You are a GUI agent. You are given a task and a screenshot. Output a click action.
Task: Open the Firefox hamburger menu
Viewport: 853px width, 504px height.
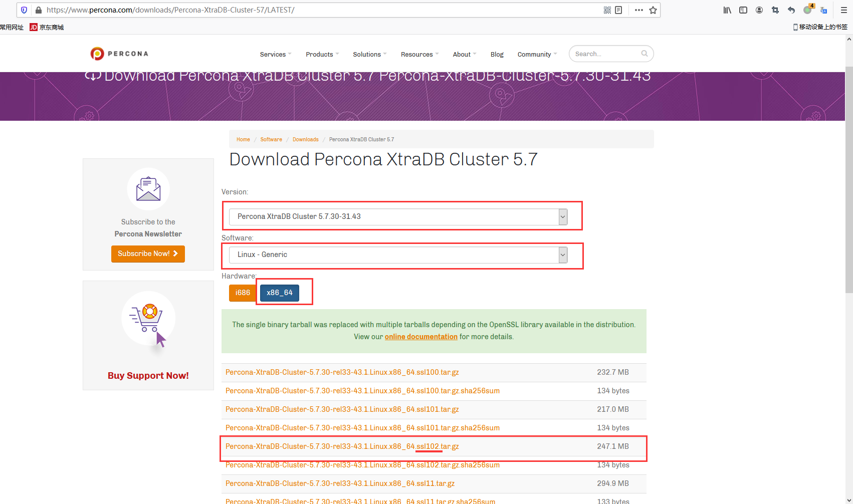click(843, 10)
